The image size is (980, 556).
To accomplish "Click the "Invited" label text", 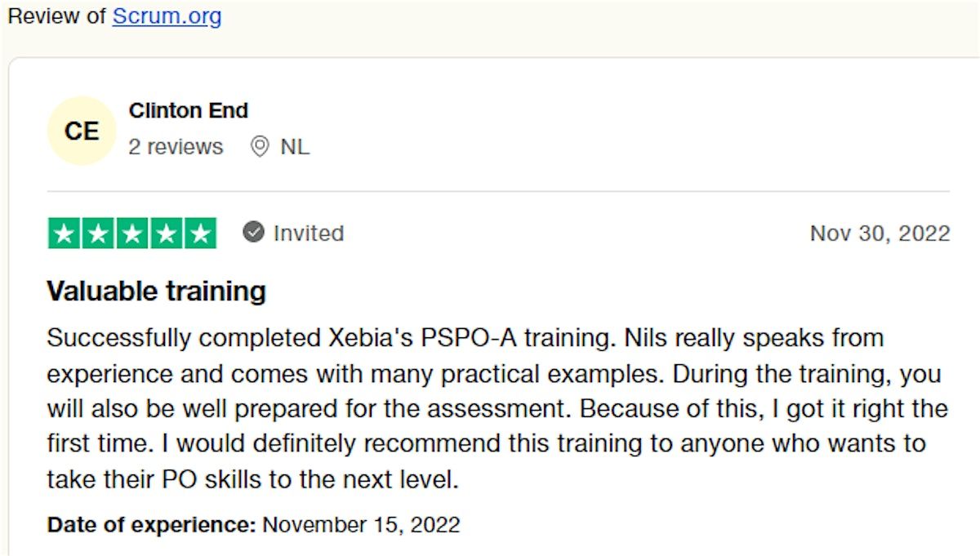I will click(308, 233).
